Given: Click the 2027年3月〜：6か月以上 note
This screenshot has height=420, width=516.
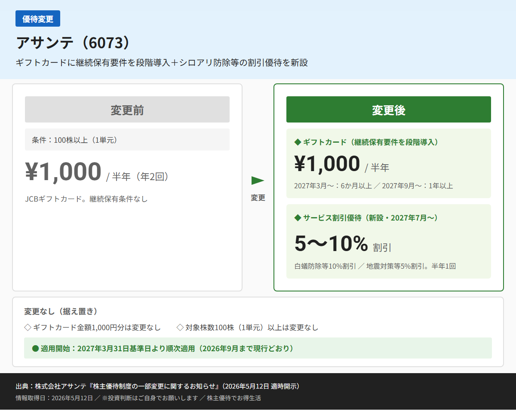Looking at the screenshot, I should point(374,186).
